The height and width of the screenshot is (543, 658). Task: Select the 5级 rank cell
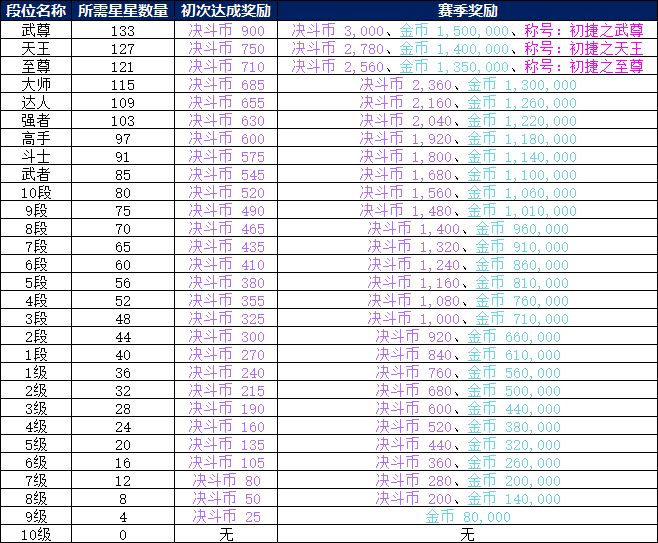36,444
